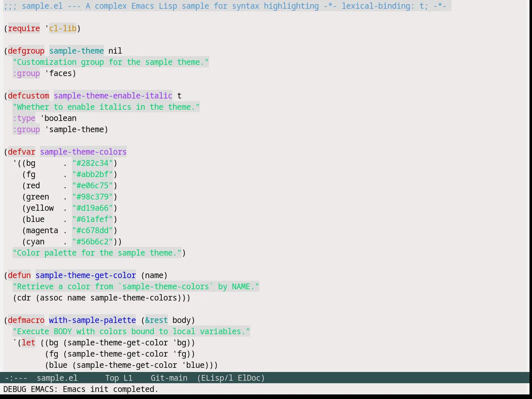Image resolution: width=532 pixels, height=399 pixels.
Task: Click the 'defcustom' keyword
Action: pyautogui.click(x=28, y=96)
